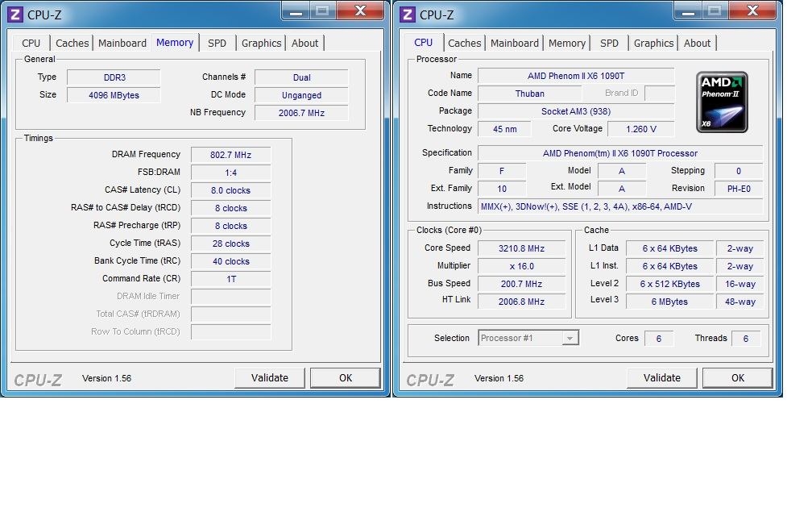Click Validate in the Memory window
The width and height of the screenshot is (812, 508).
(270, 378)
